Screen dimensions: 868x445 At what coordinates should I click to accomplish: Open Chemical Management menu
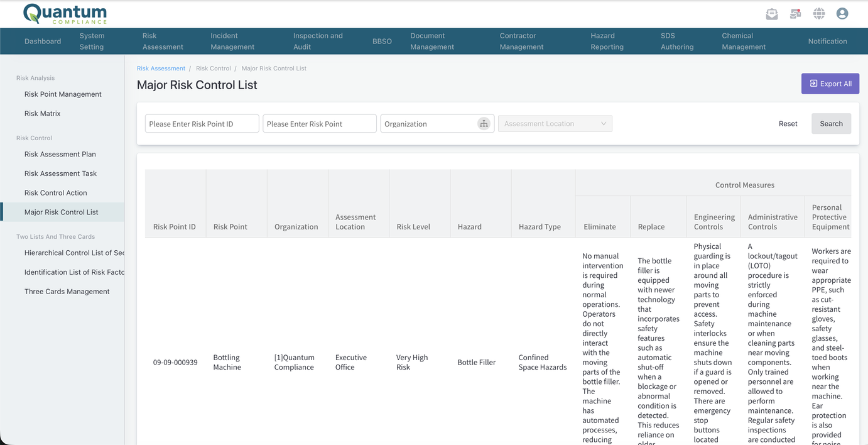click(x=744, y=41)
